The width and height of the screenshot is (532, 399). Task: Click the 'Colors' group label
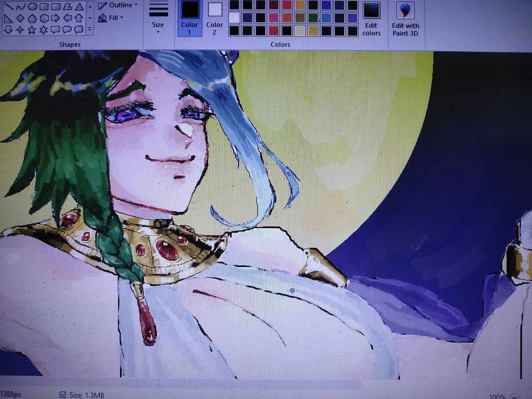[280, 44]
